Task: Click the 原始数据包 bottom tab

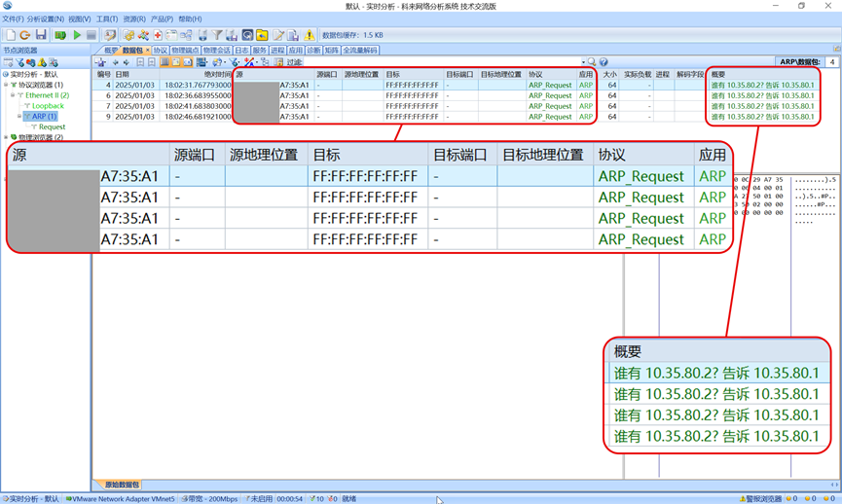Action: (122, 485)
